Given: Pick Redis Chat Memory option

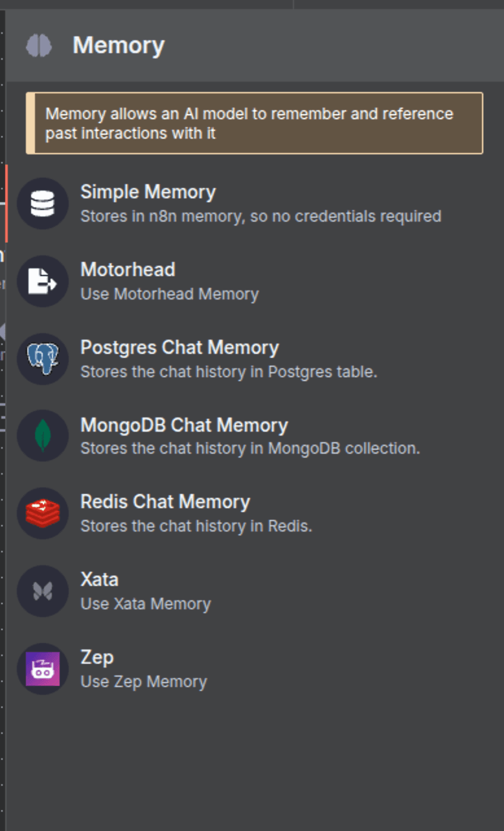Looking at the screenshot, I should click(253, 513).
